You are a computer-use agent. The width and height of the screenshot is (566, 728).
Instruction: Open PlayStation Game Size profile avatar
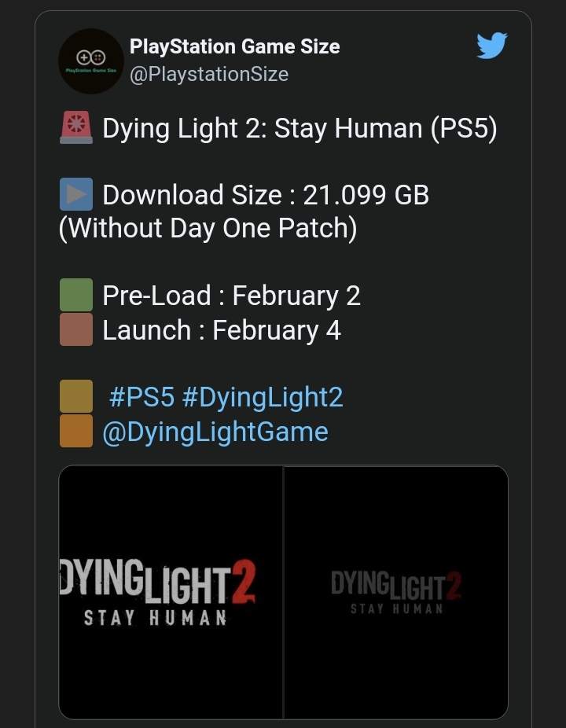coord(91,61)
